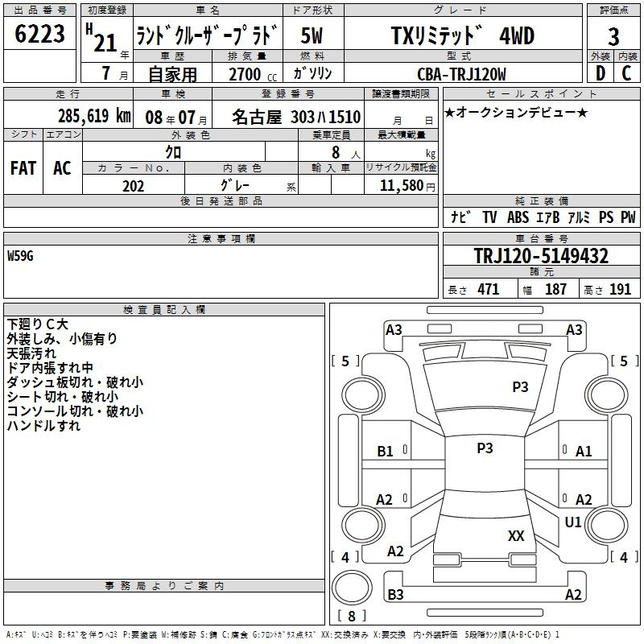Click the TV equipment item

click(489, 217)
